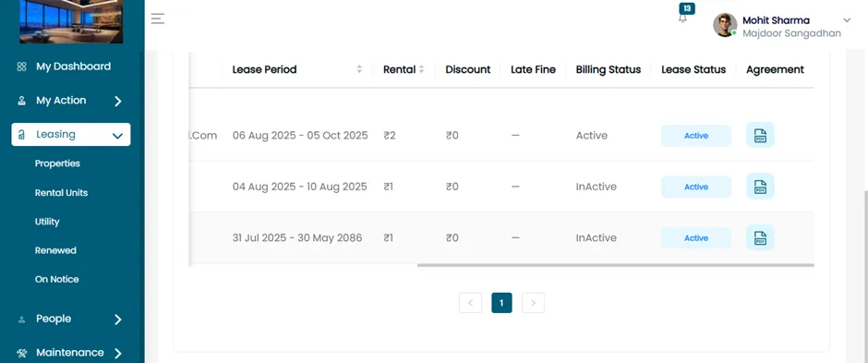Image resolution: width=868 pixels, height=363 pixels.
Task: Click the People sidebar icon
Action: tap(21, 320)
